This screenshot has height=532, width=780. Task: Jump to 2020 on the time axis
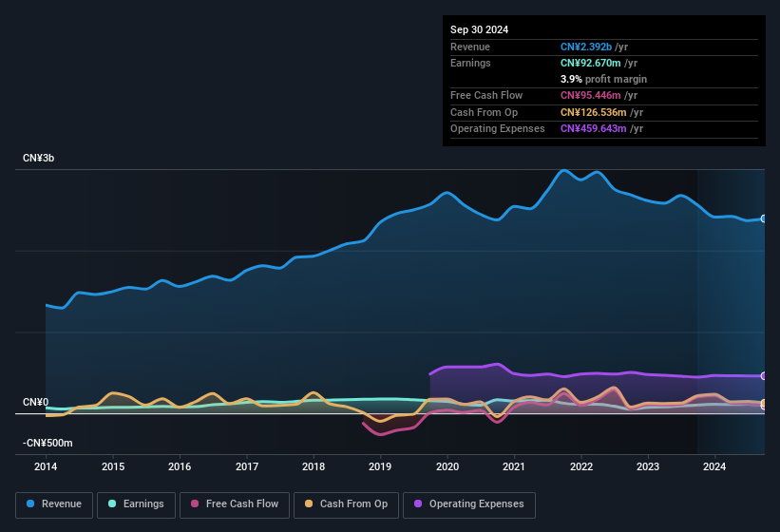[x=447, y=466]
